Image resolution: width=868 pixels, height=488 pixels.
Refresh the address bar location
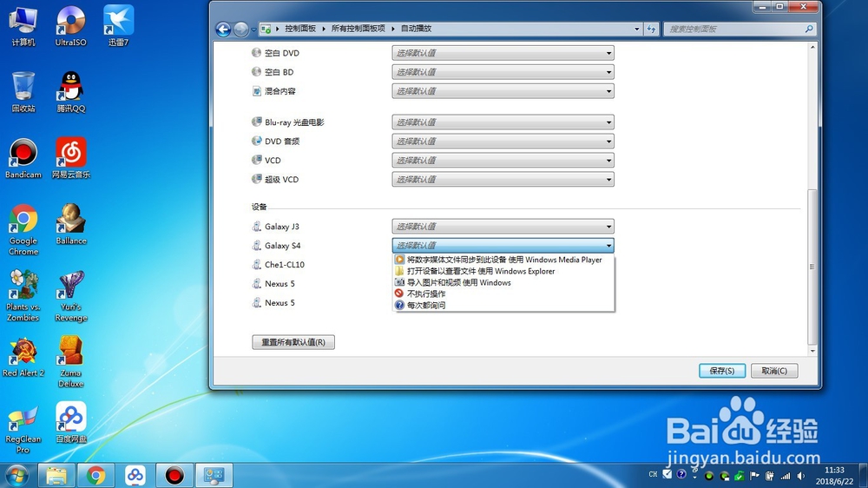pos(652,29)
